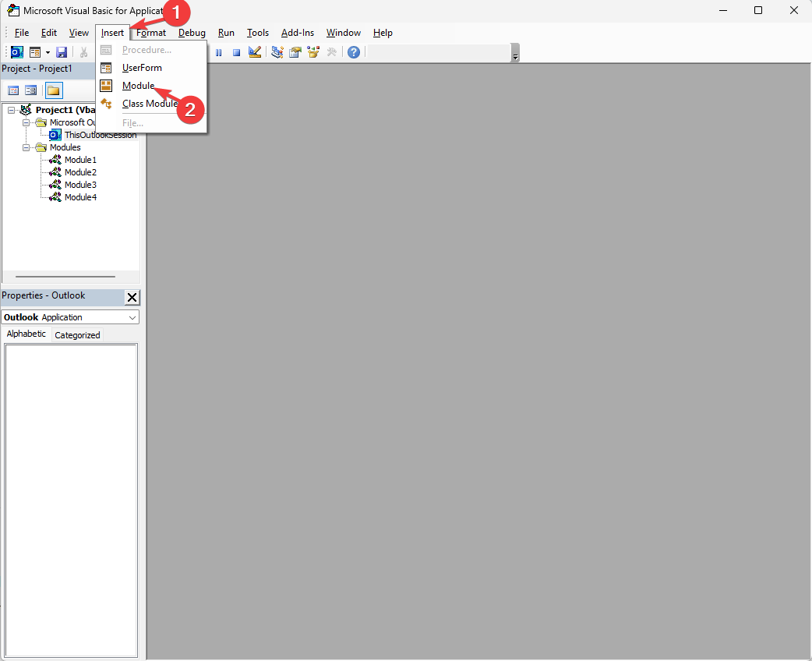Image resolution: width=812 pixels, height=661 pixels.
Task: Open Microsoft Visual Basic Help via toolbar icon
Action: pyautogui.click(x=353, y=51)
